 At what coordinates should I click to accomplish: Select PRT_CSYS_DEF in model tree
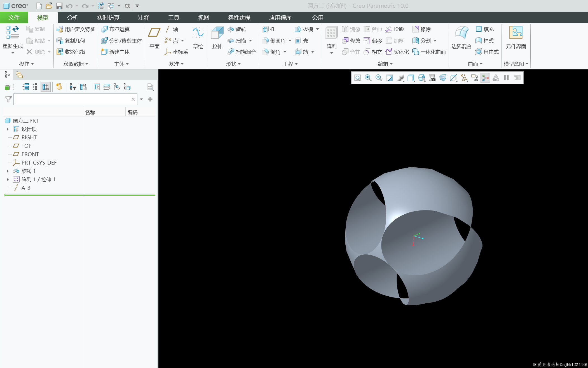coord(35,163)
